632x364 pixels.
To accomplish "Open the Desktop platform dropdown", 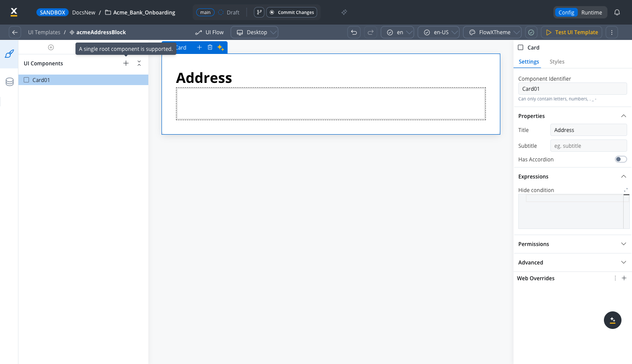I will 255,32.
